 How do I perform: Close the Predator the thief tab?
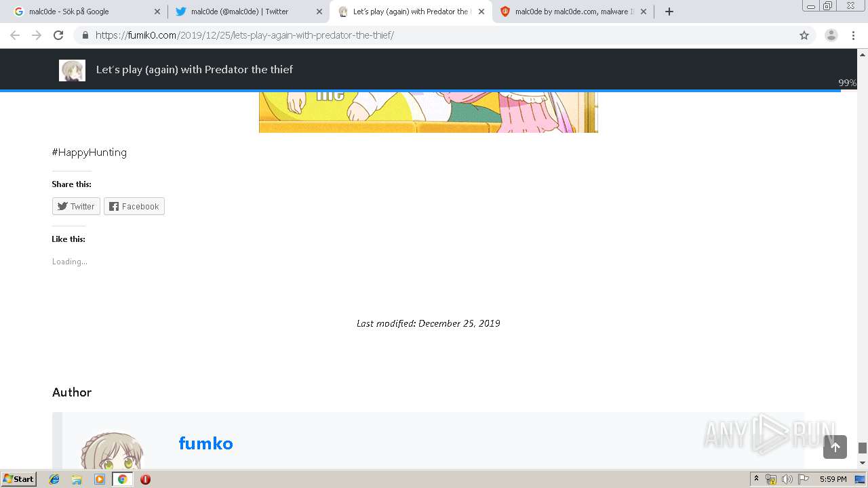(x=481, y=12)
